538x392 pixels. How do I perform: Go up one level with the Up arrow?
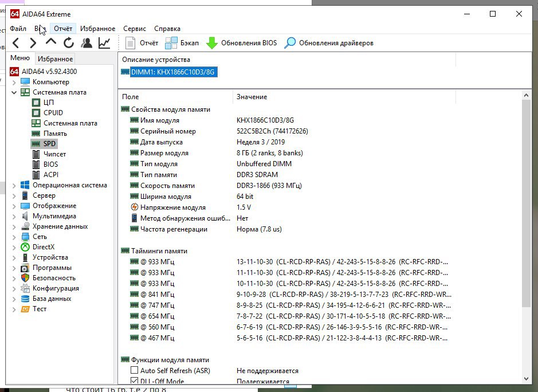(x=51, y=42)
